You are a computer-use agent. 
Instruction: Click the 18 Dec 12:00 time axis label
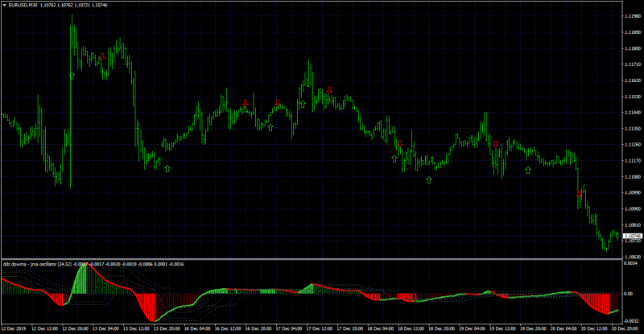tap(411, 328)
